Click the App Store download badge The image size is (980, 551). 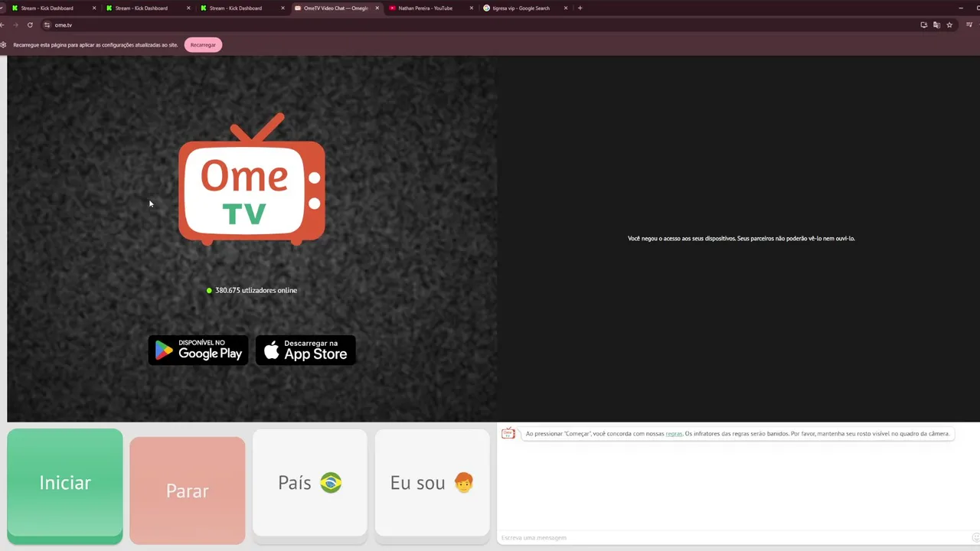[x=305, y=350]
